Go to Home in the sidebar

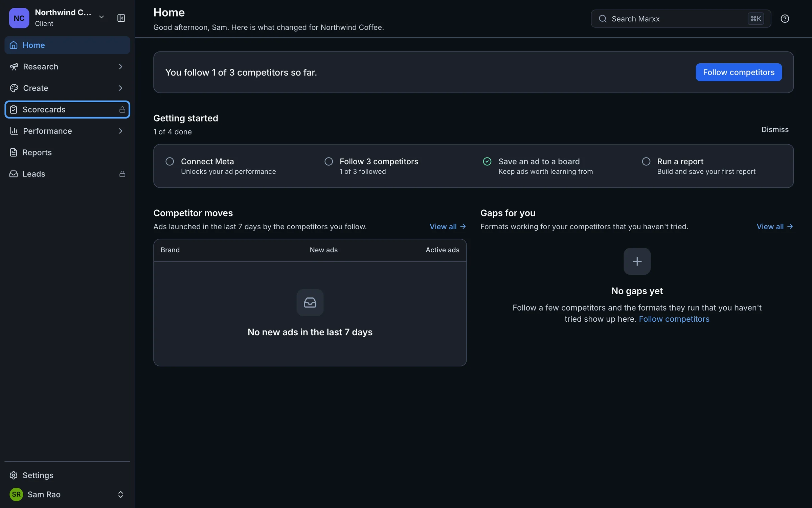67,45
